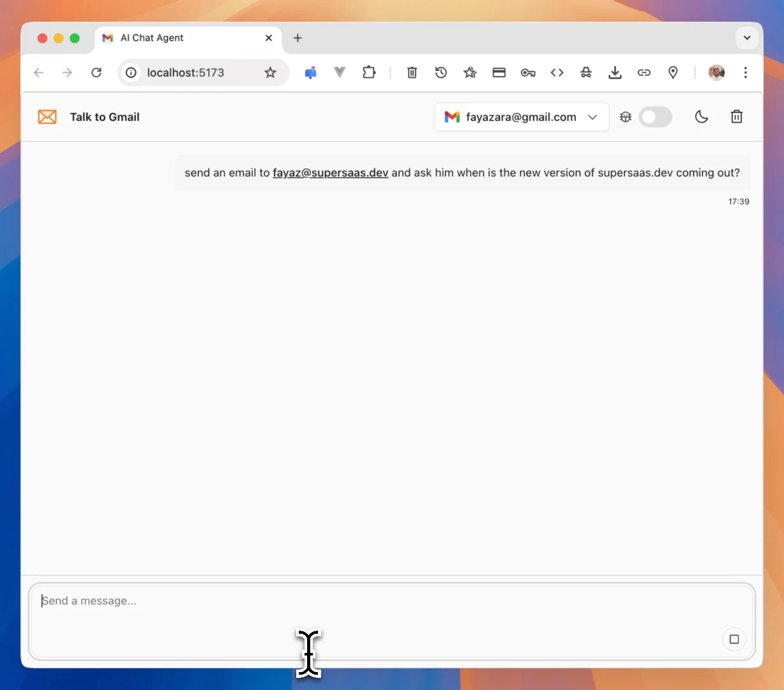Focus the Send a message input
This screenshot has width=784, height=690.
[x=392, y=622]
